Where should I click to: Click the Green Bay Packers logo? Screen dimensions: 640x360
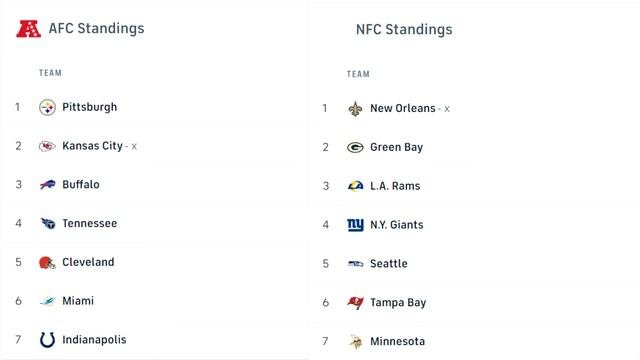[355, 147]
